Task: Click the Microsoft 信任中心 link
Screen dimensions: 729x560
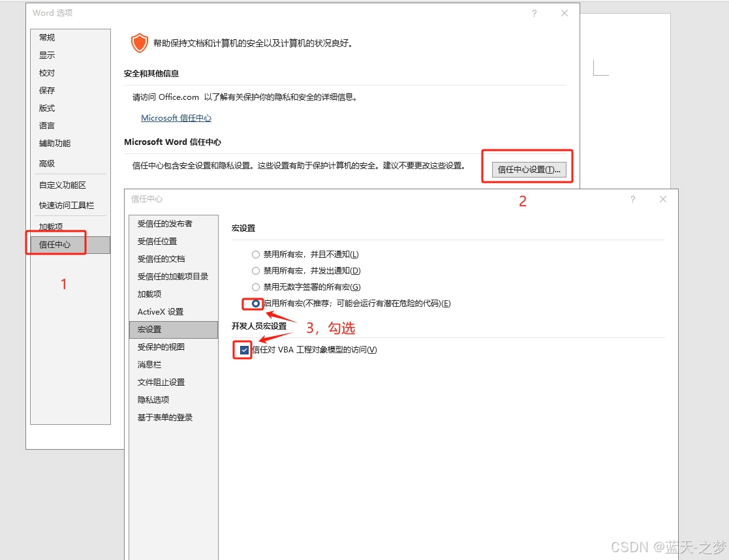Action: pos(176,118)
